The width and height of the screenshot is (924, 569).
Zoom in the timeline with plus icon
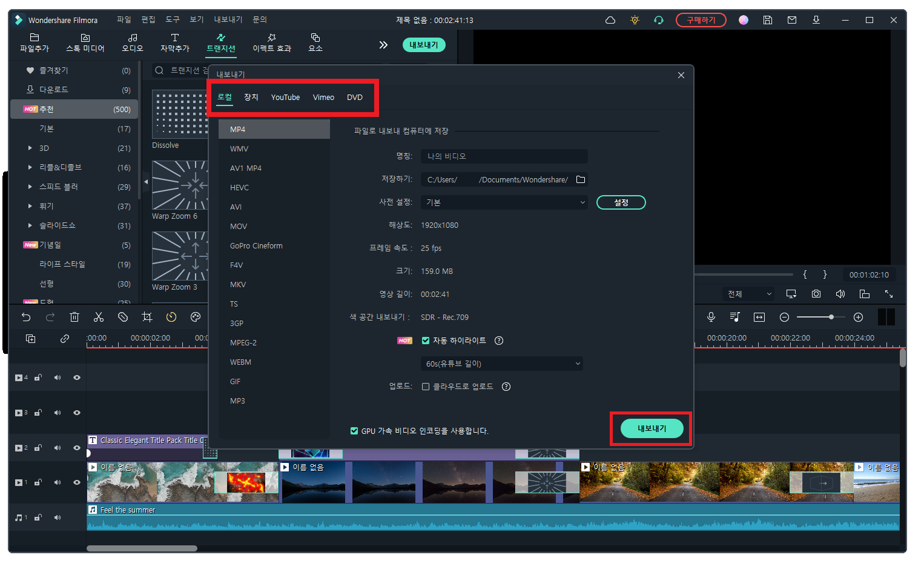[x=858, y=317]
